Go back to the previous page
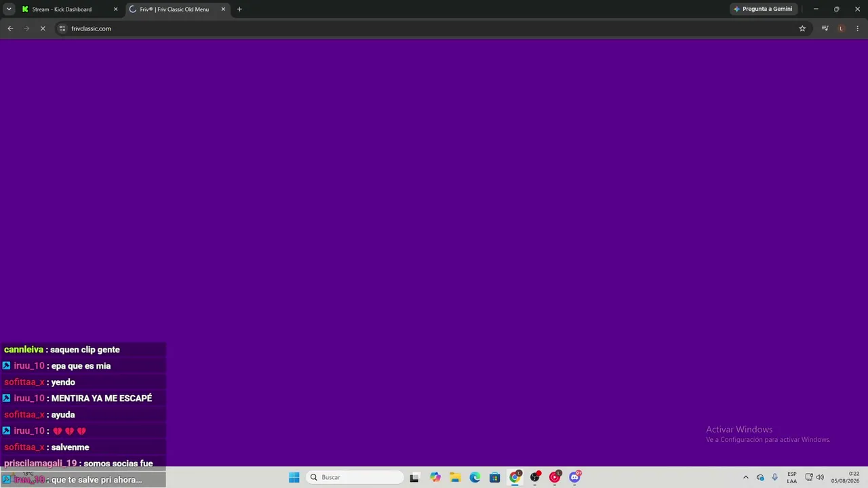Image resolution: width=868 pixels, height=488 pixels. pos(10,28)
